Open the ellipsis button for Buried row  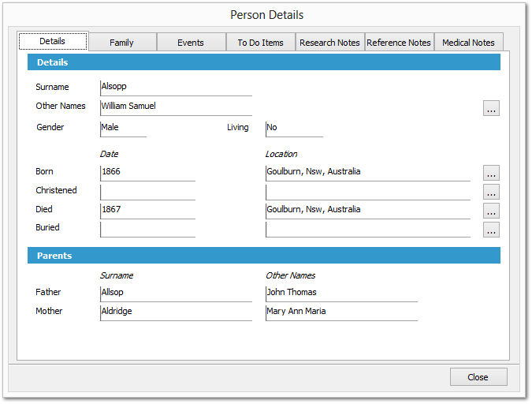491,230
